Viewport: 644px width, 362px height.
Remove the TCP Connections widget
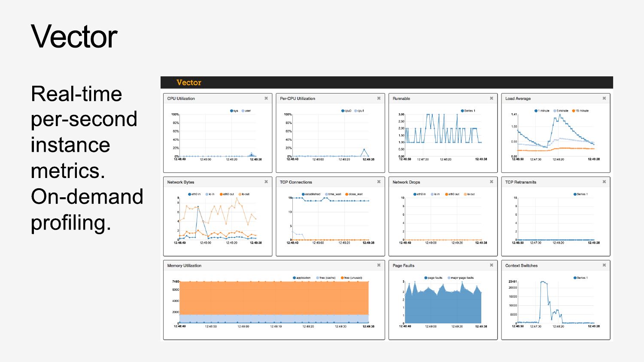379,182
